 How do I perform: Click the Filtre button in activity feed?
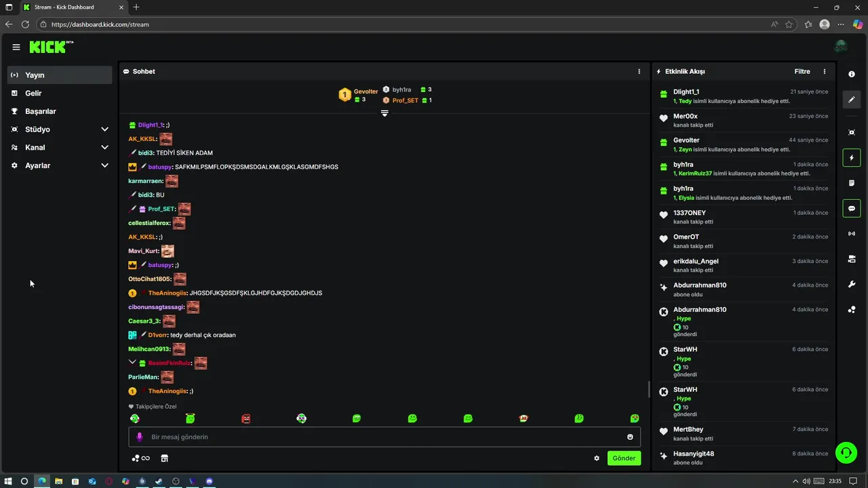(x=802, y=71)
